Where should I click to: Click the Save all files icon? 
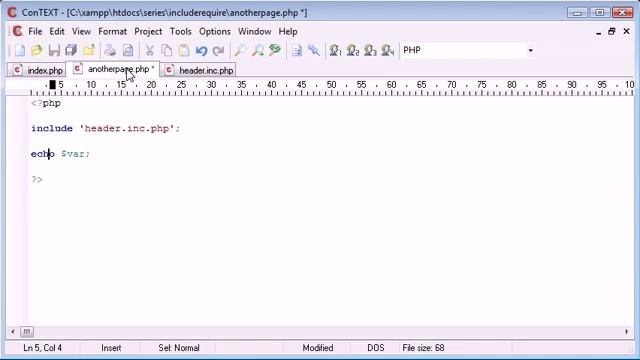pyautogui.click(x=71, y=50)
